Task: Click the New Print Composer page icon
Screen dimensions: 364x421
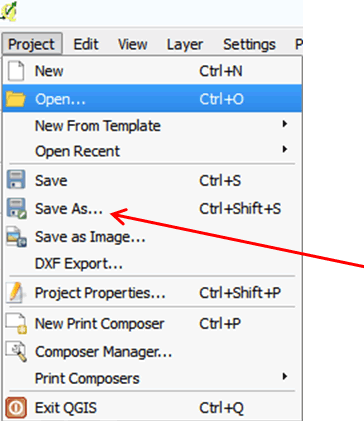Action: point(16,323)
